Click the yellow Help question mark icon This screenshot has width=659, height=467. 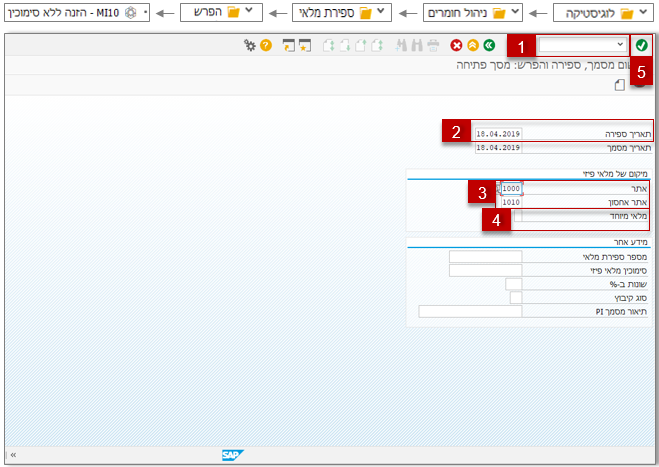[x=266, y=45]
